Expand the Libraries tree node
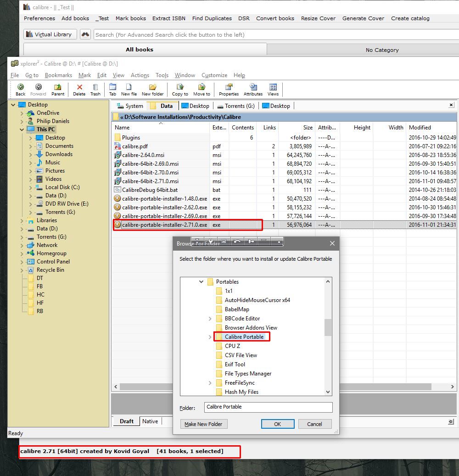The height and width of the screenshot is (476, 459). 22,220
